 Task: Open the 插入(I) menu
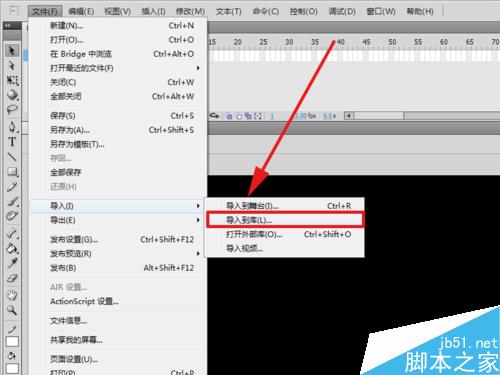153,12
